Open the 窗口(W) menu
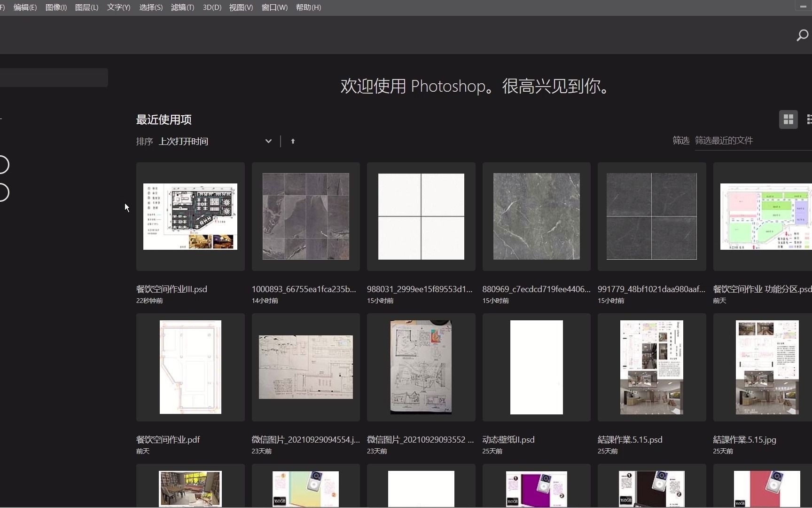Screen dimensions: 812x508 (274, 8)
